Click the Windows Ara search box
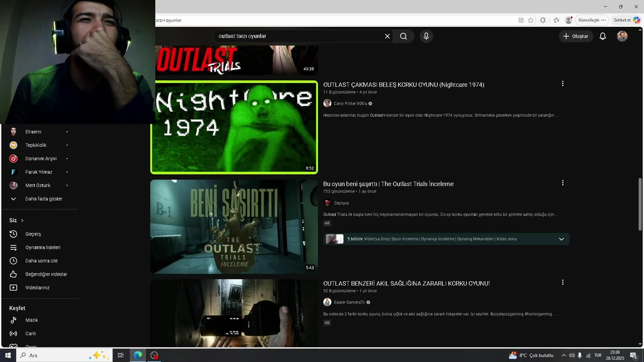Screen dimensions: 644x362 (64, 355)
